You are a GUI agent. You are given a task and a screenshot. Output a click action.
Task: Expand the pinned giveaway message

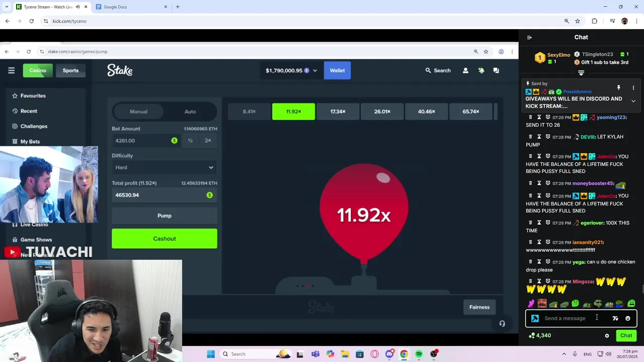(633, 101)
